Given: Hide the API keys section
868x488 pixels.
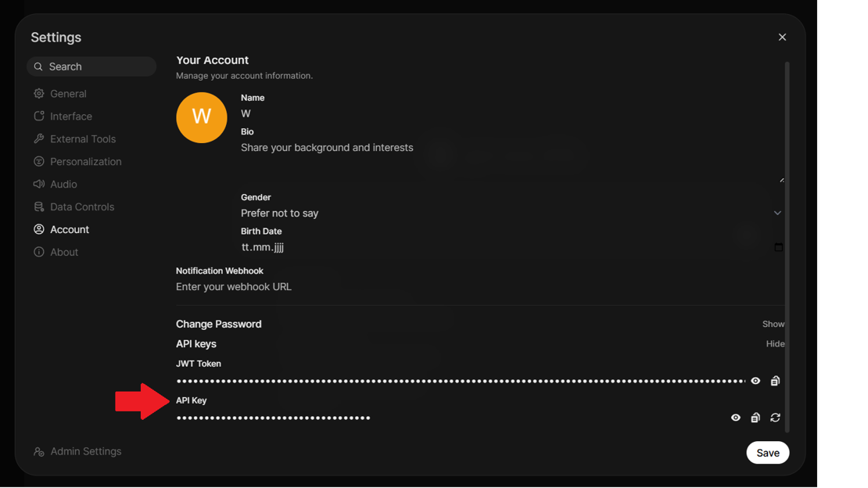Looking at the screenshot, I should (x=775, y=344).
